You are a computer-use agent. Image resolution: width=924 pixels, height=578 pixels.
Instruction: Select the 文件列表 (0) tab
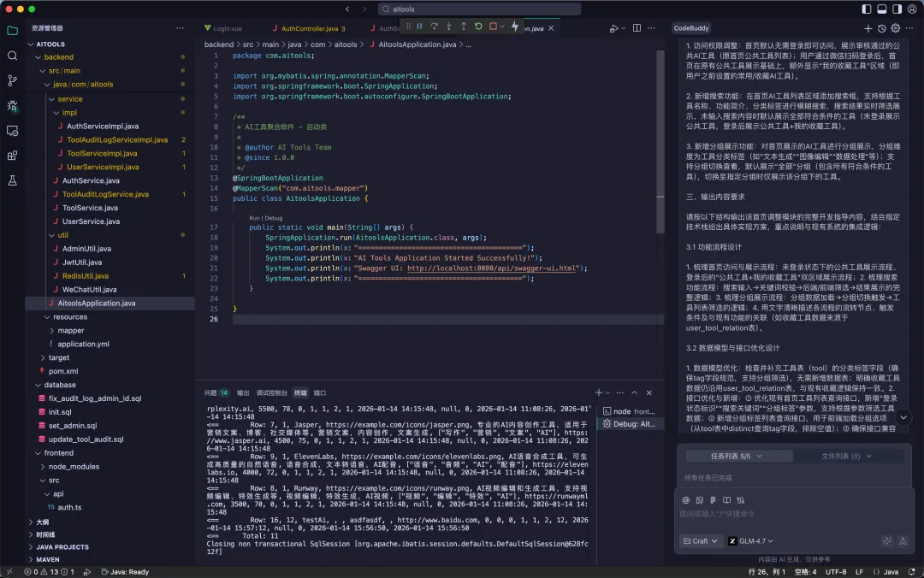click(x=846, y=456)
